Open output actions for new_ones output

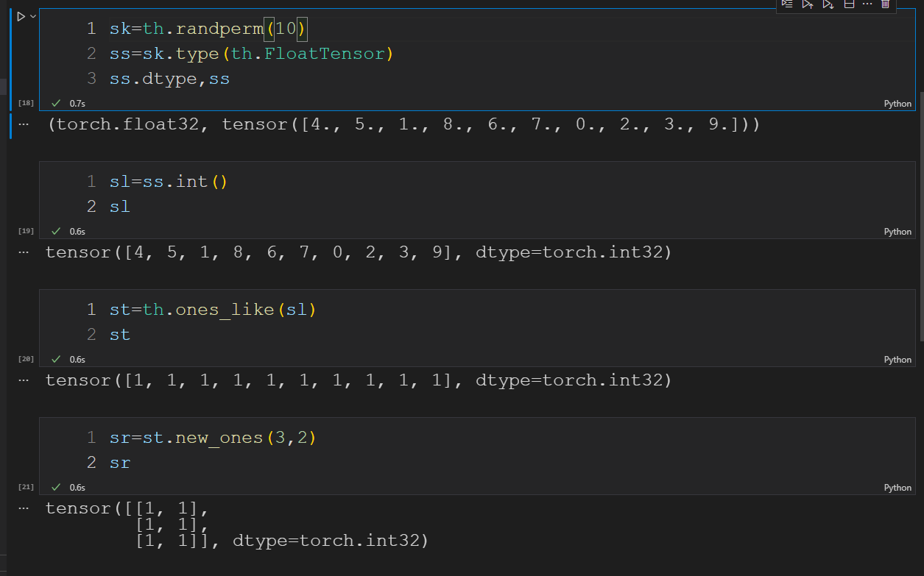click(x=24, y=508)
